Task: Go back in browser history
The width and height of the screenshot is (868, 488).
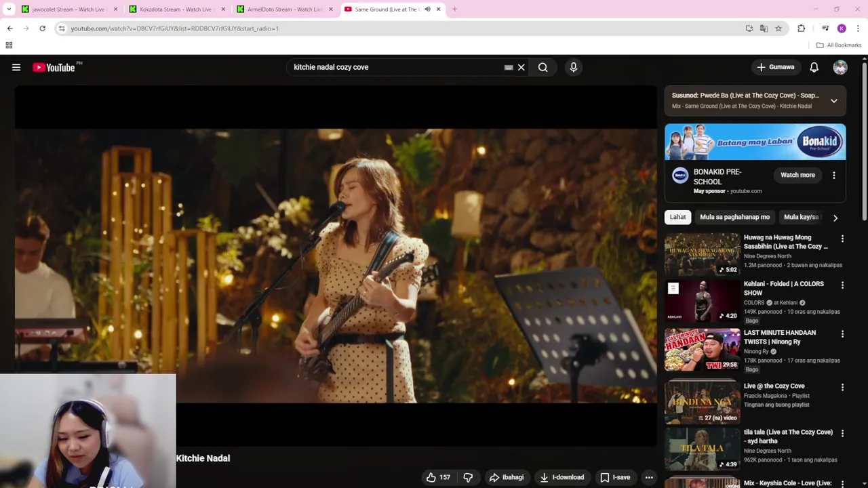Action: [x=9, y=28]
